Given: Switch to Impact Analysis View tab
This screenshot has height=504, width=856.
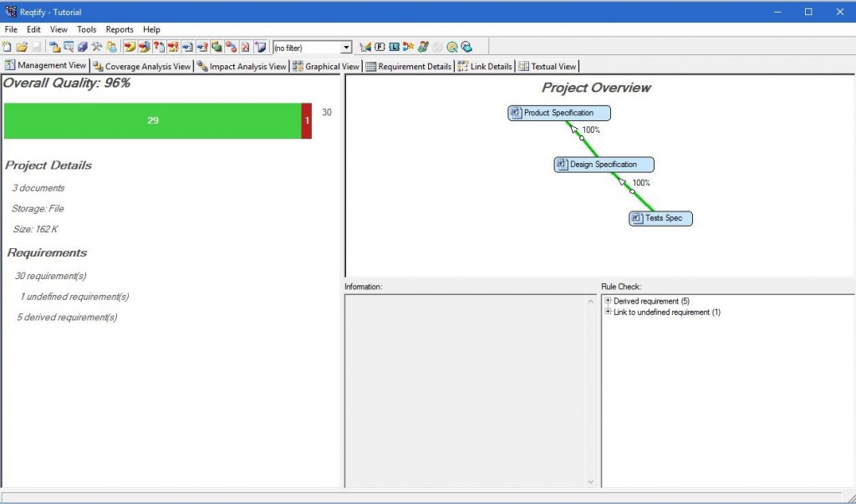Looking at the screenshot, I should pyautogui.click(x=242, y=66).
